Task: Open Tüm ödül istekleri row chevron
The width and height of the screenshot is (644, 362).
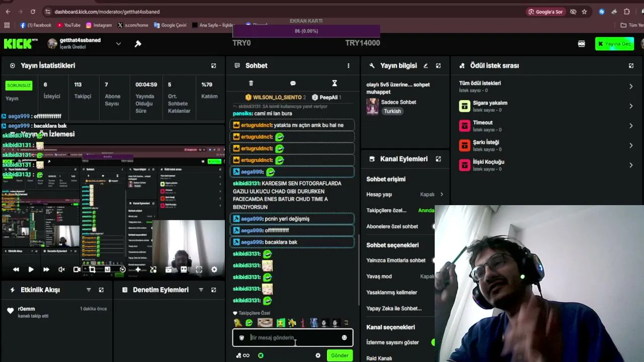Action: 631,86
